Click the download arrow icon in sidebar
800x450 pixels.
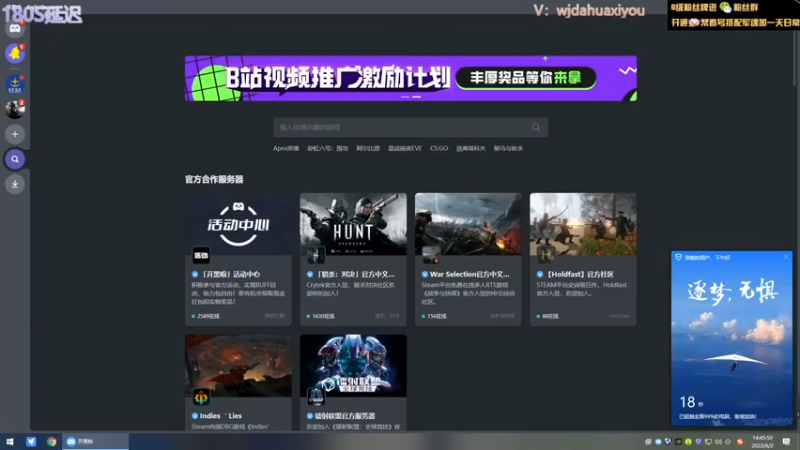pyautogui.click(x=15, y=184)
